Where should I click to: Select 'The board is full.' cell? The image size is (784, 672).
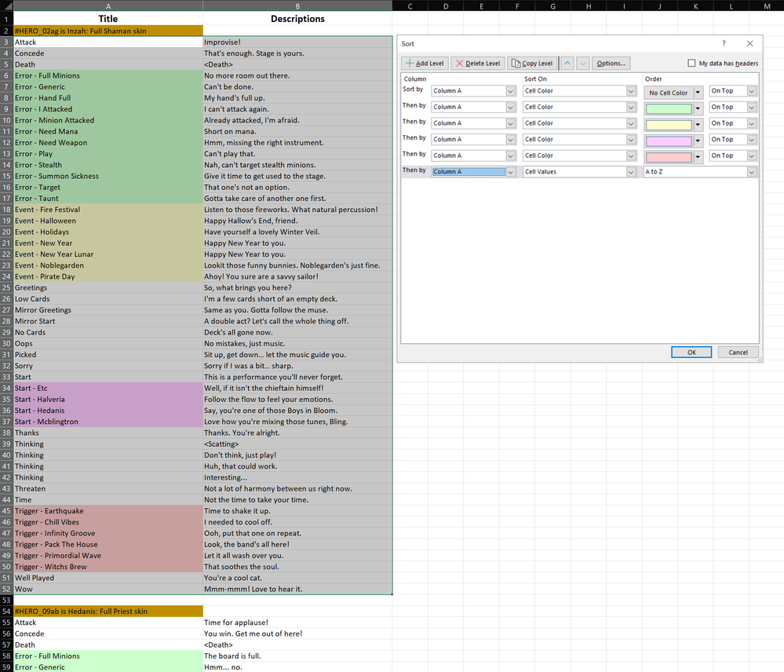(297, 656)
